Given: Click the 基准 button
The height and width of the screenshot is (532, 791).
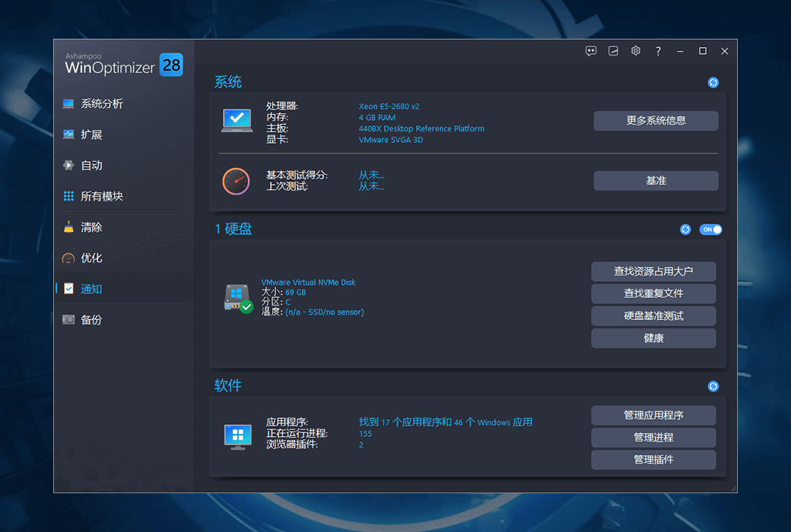Looking at the screenshot, I should (x=656, y=181).
